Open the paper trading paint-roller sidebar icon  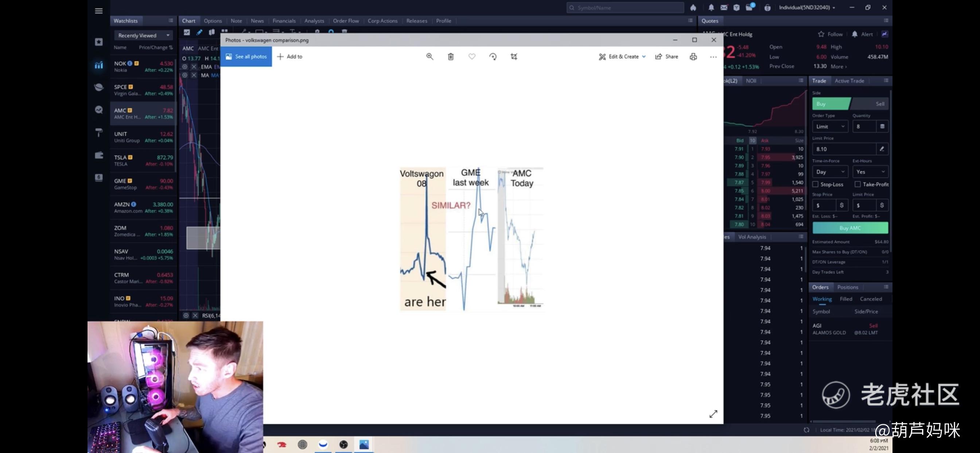point(98,132)
